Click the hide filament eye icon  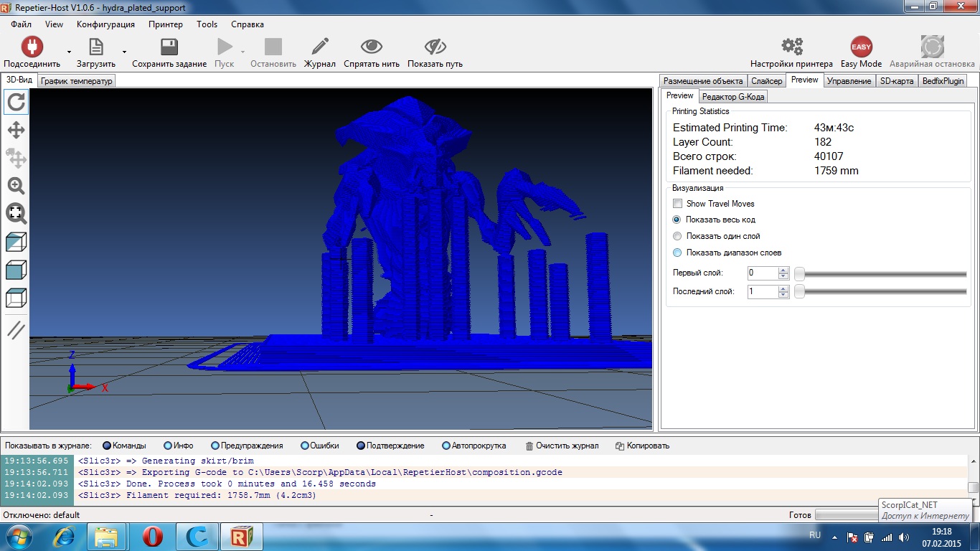(371, 47)
